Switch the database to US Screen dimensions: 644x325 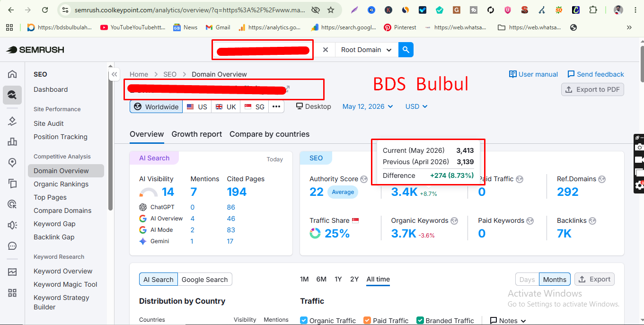197,106
